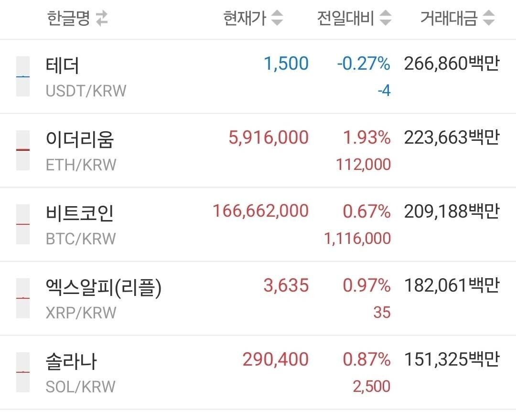This screenshot has width=516, height=420.
Task: Click the down chevron on the 전일대비 header
Action: [x=385, y=22]
